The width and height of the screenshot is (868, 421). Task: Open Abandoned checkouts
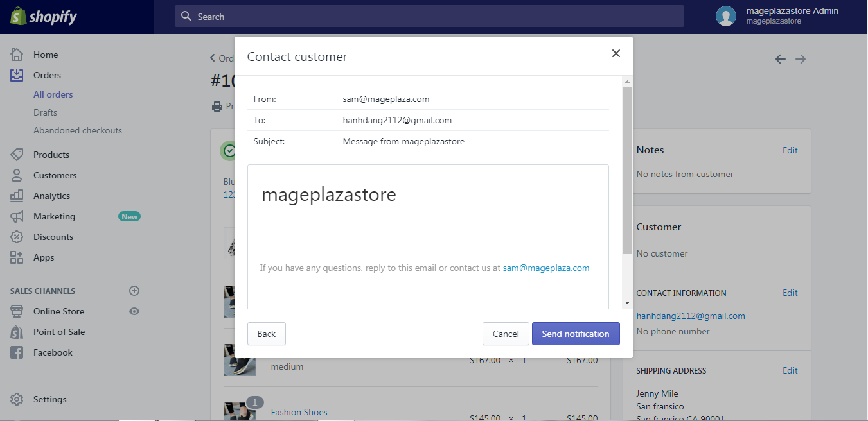[78, 130]
